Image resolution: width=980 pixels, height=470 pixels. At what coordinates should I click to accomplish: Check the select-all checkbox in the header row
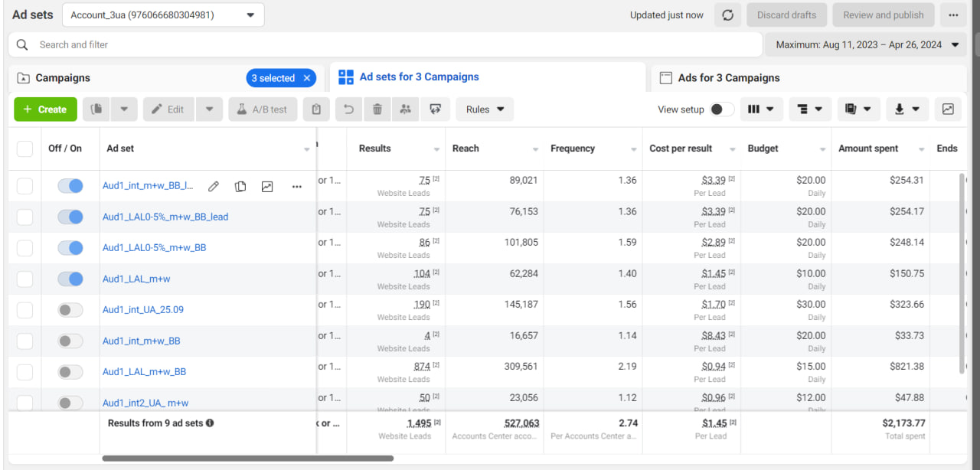tap(25, 149)
